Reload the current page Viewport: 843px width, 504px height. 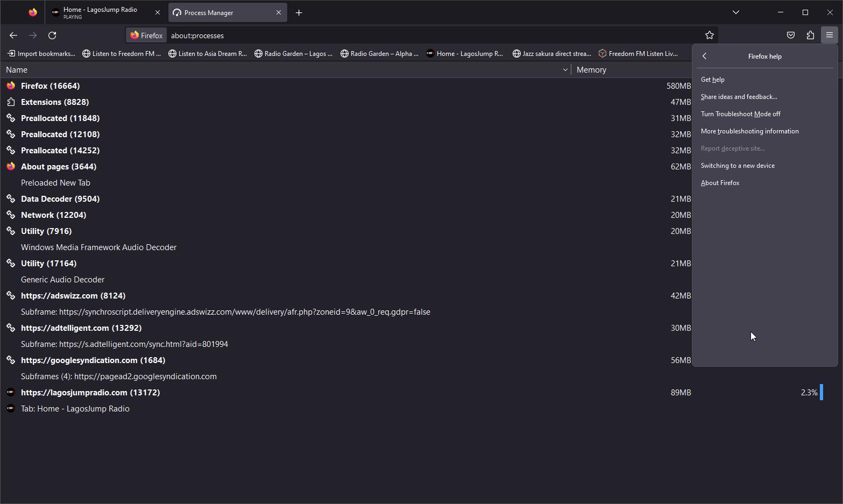(52, 36)
